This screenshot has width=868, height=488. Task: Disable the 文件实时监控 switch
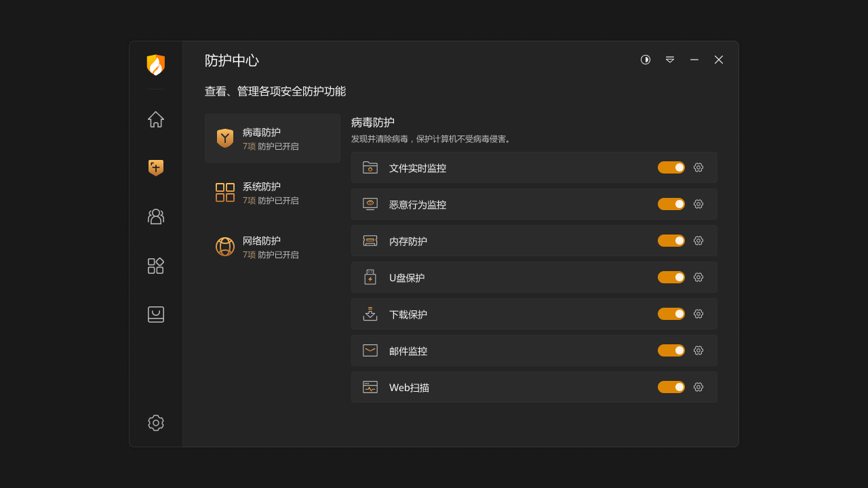pos(671,167)
